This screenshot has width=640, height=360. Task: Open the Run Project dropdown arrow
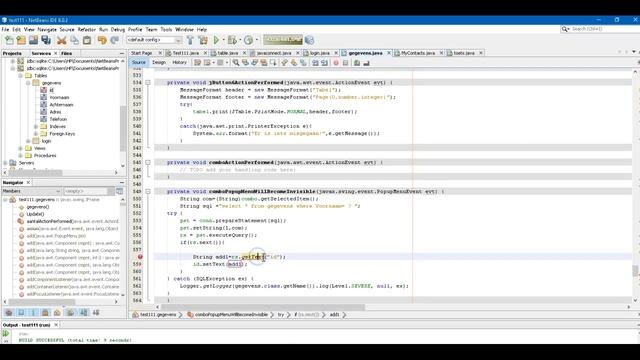[223, 40]
